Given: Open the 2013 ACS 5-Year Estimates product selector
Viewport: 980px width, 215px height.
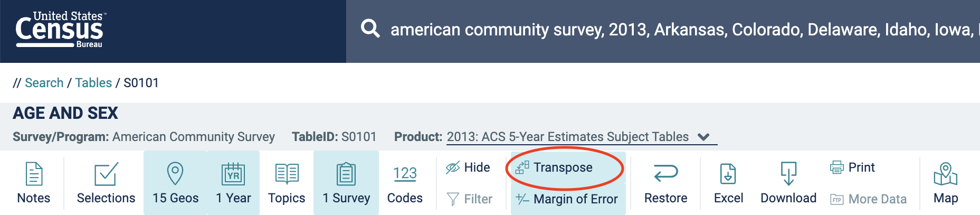Looking at the screenshot, I should [567, 137].
